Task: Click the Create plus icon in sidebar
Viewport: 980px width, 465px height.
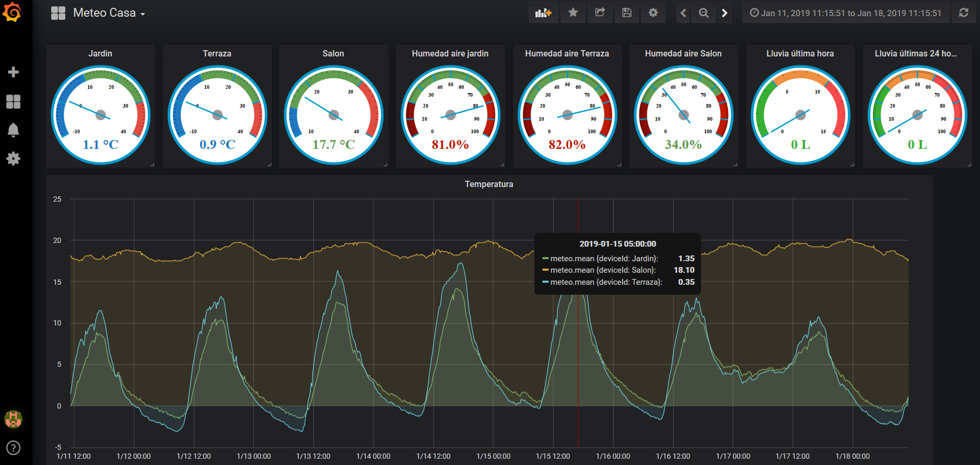Action: [x=14, y=72]
